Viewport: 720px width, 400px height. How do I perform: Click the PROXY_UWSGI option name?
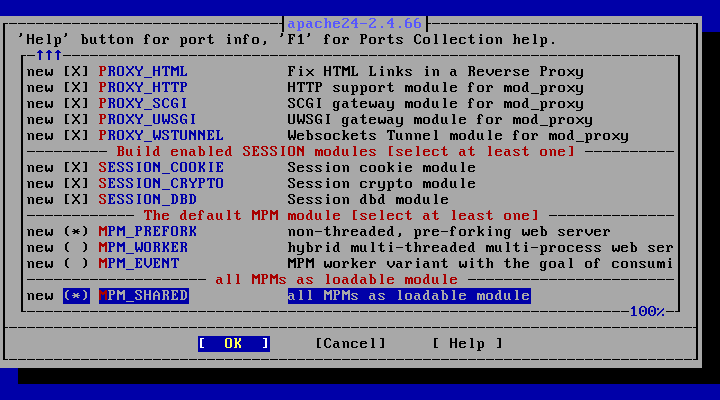click(147, 120)
